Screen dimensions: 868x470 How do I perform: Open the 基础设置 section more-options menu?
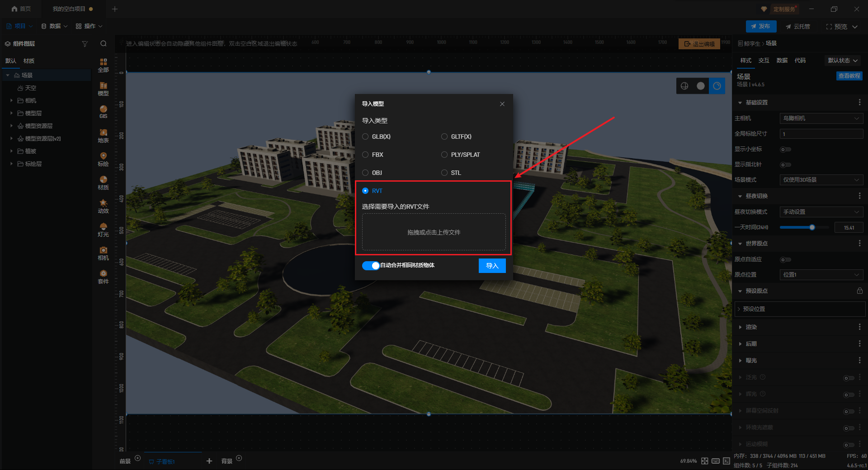point(859,103)
